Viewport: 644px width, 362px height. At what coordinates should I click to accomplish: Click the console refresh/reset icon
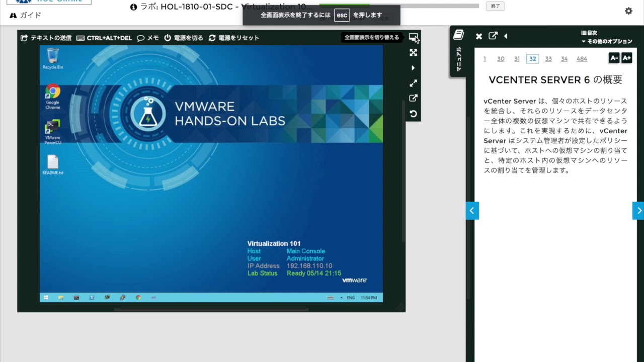click(413, 114)
